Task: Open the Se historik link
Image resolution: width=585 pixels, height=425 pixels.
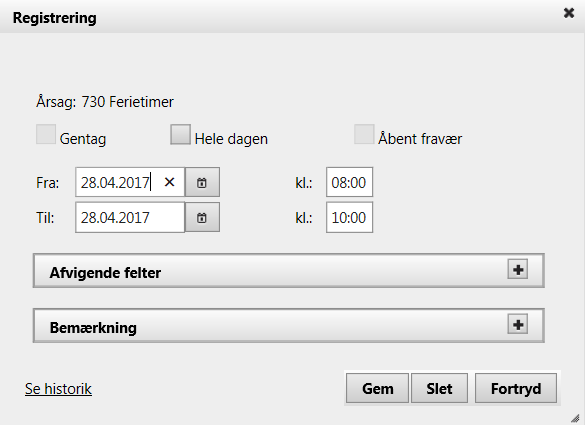Action: point(59,389)
